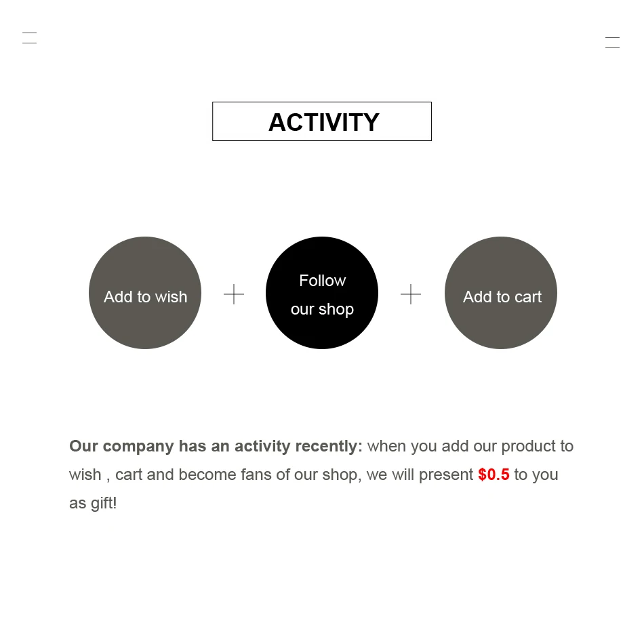The width and height of the screenshot is (644, 644).
Task: Click the words 'fans of our shop,'
Action: [301, 475]
